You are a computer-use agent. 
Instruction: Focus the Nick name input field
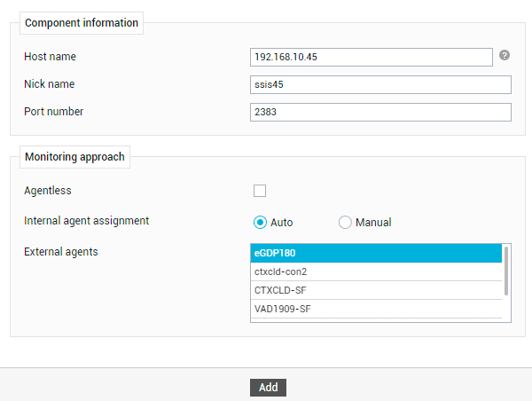coord(380,84)
